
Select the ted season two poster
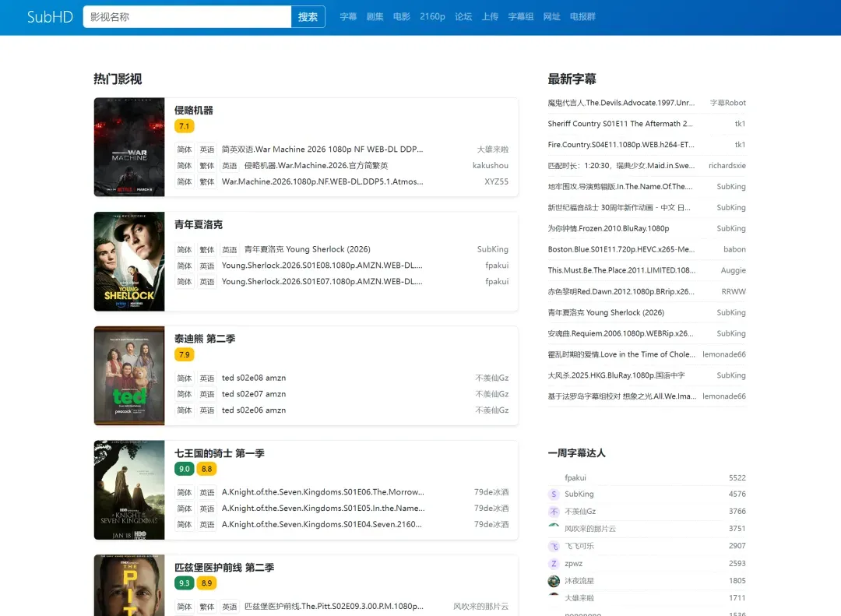(x=129, y=375)
